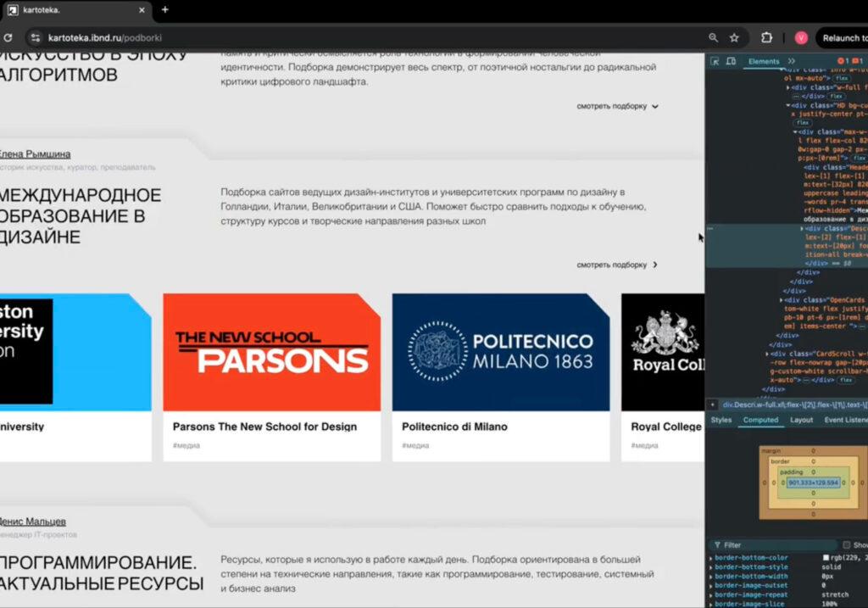Image resolution: width=868 pixels, height=608 pixels.
Task: Click the zoom magnifier icon in address bar
Action: [713, 37]
